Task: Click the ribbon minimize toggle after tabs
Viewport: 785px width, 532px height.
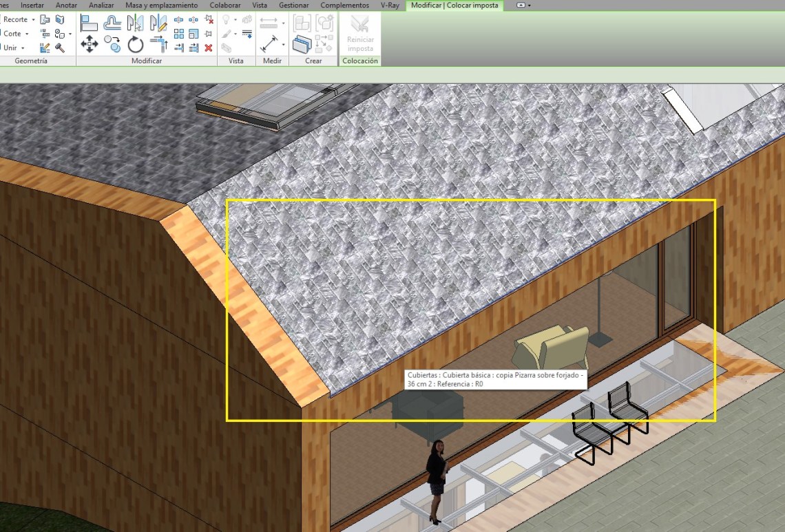Action: pyautogui.click(x=523, y=6)
